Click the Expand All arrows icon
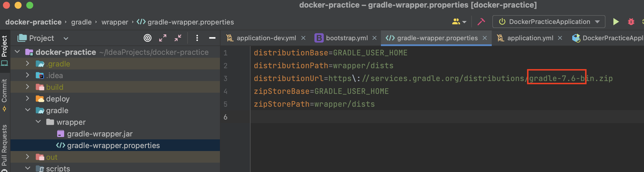Image resolution: width=644 pixels, height=172 pixels. tap(163, 38)
